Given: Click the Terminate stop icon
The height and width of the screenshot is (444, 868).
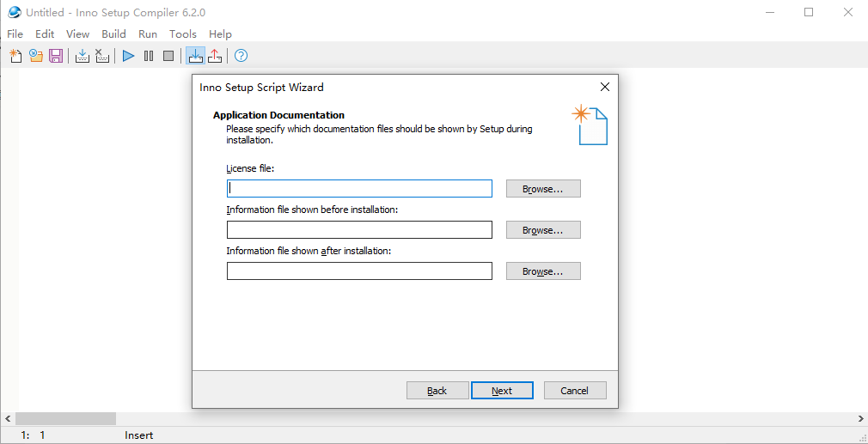Looking at the screenshot, I should [x=168, y=56].
